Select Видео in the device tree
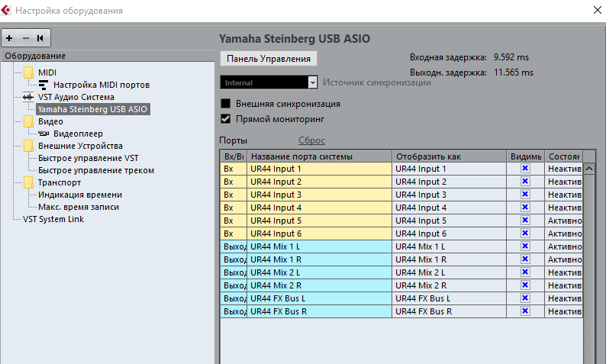Viewport: 606px width, 364px height. tap(50, 121)
